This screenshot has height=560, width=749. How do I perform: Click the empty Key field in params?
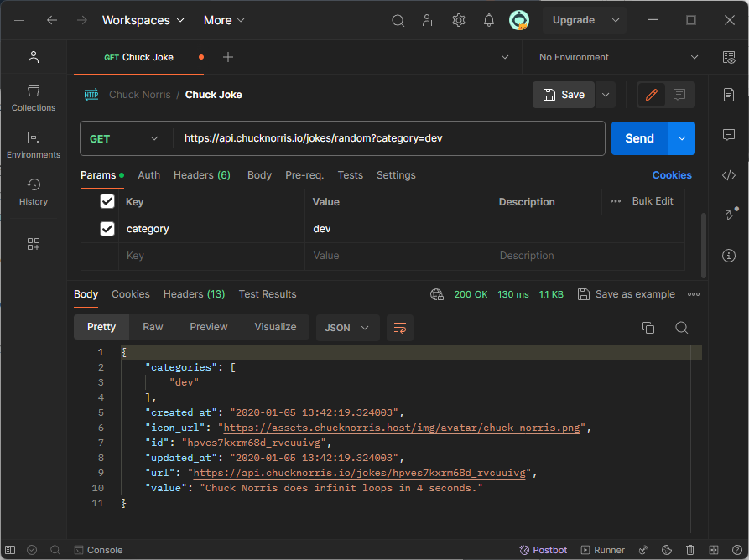pos(211,256)
